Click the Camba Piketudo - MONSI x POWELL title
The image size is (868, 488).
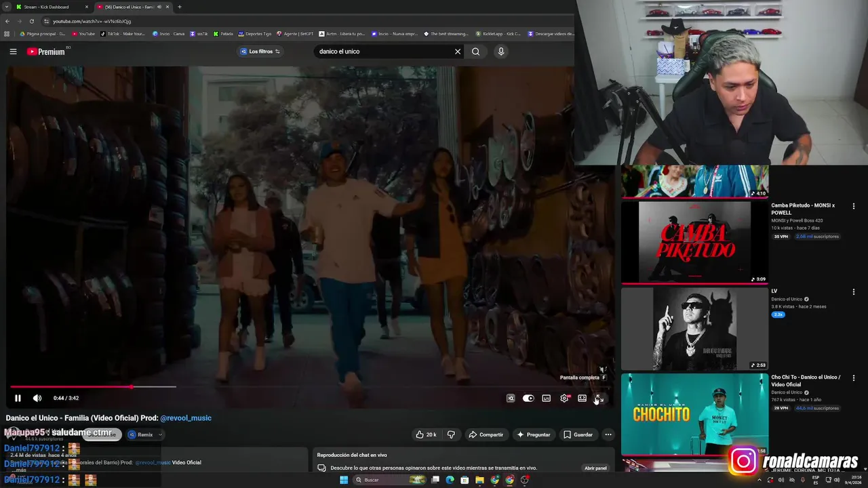click(x=803, y=209)
